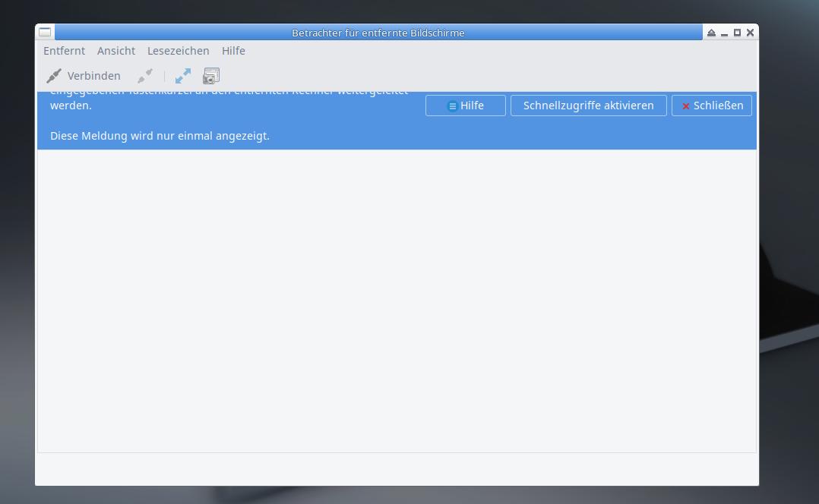Click the Verbinden toolbar button
Screen dimensions: 819x504
point(84,76)
